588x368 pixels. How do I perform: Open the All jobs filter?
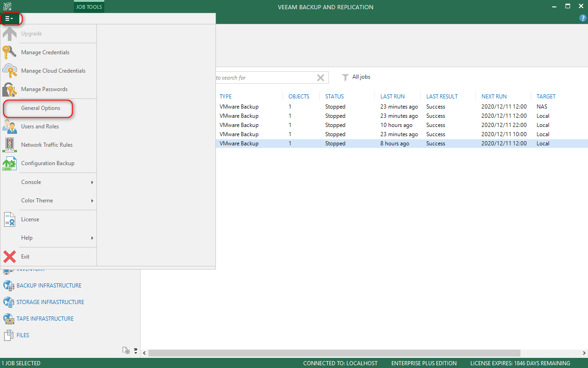[361, 77]
